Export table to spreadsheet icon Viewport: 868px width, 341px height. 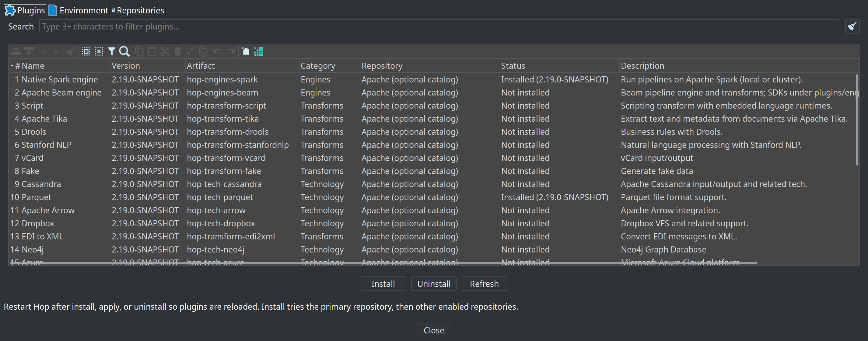[x=246, y=51]
